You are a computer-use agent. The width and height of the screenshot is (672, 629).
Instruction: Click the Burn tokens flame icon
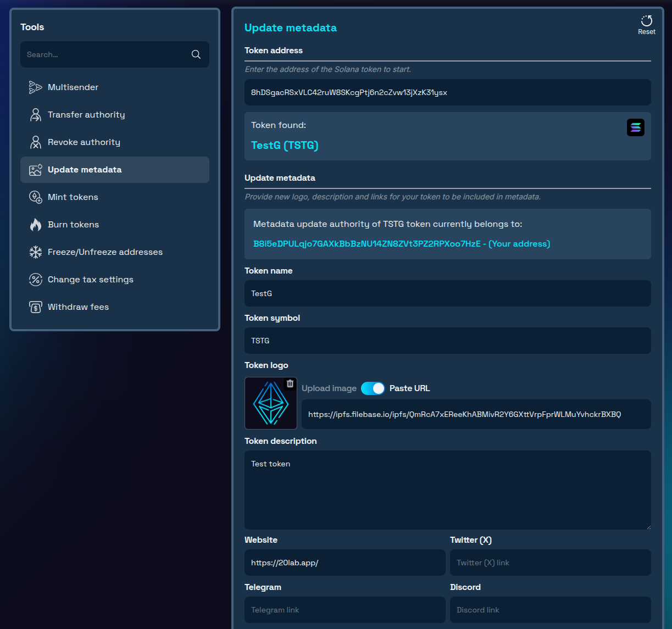tap(36, 225)
